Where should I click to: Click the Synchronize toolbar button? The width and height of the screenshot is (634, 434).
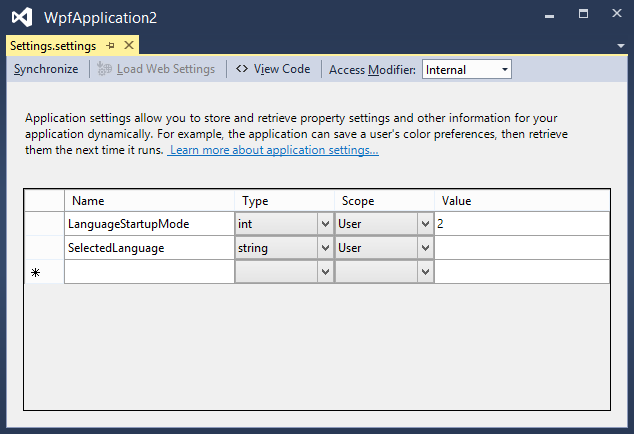(46, 69)
